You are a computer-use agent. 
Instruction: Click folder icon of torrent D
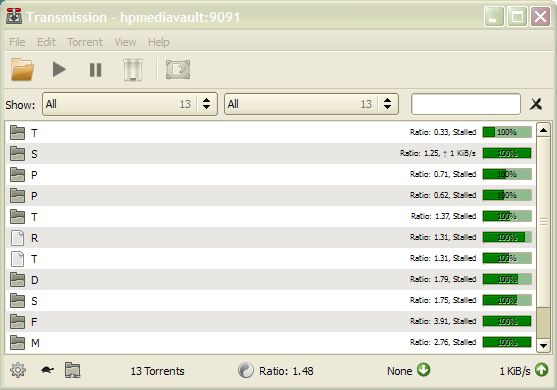pos(17,280)
